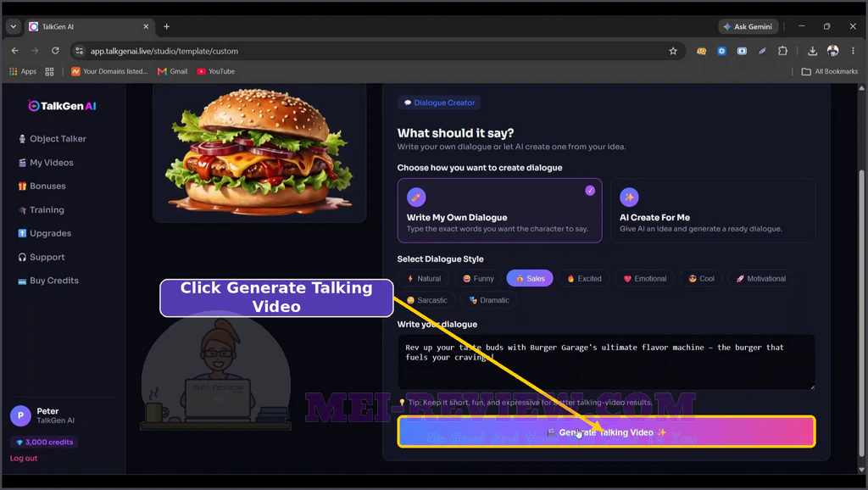The width and height of the screenshot is (868, 490).
Task: Open the Your Domains listed bookmark
Action: (x=109, y=71)
